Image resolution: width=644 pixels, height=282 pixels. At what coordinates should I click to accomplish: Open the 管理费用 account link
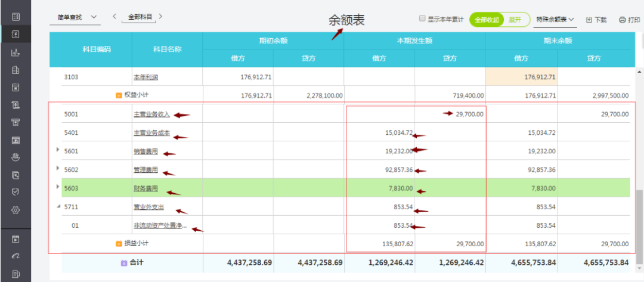click(146, 170)
